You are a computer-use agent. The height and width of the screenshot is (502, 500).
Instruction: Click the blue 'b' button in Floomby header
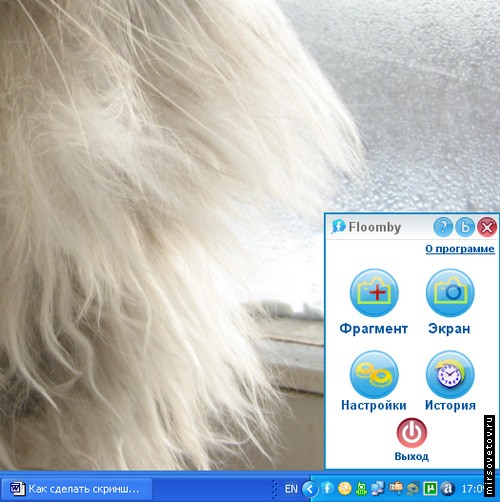(x=465, y=227)
